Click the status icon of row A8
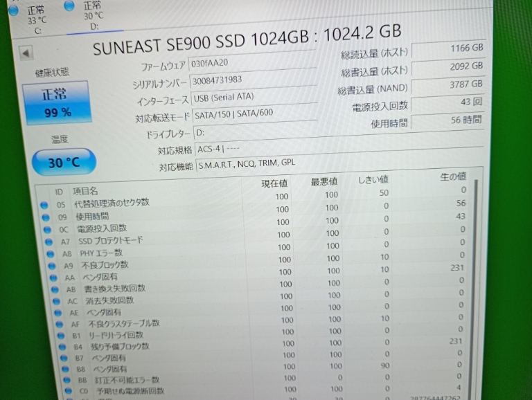This screenshot has width=532, height=400. 50,254
